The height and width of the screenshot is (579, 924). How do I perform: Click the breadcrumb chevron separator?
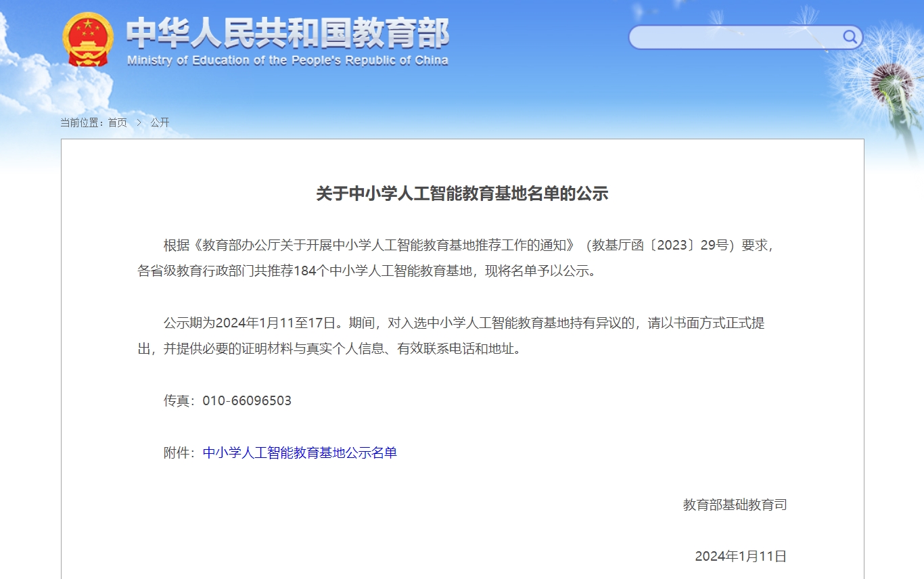tap(139, 122)
